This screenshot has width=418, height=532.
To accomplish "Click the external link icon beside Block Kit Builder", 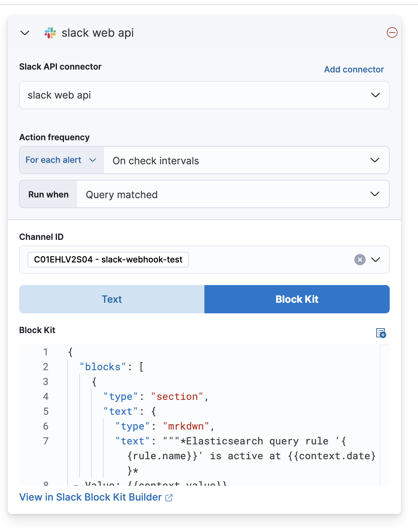I will (169, 497).
